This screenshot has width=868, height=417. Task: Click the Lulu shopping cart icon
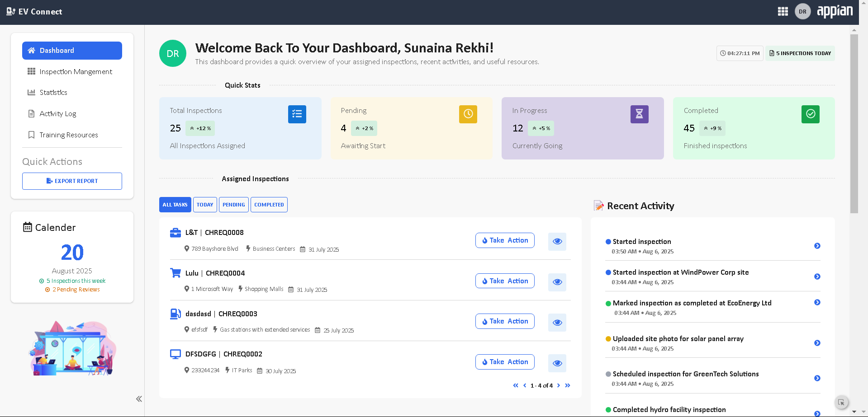pos(175,273)
